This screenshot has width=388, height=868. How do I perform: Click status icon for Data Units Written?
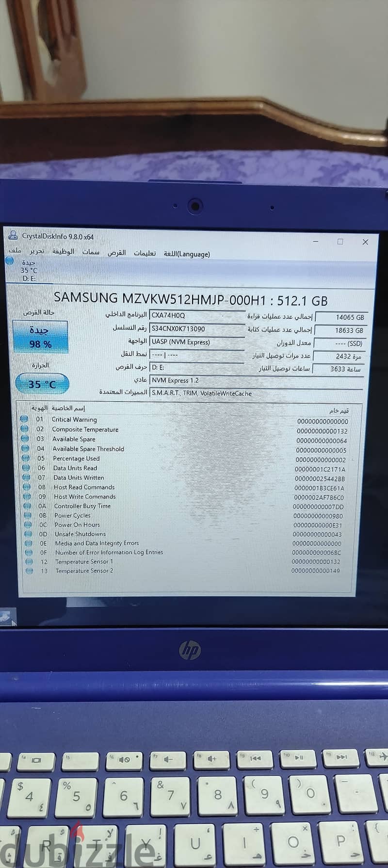[27, 477]
